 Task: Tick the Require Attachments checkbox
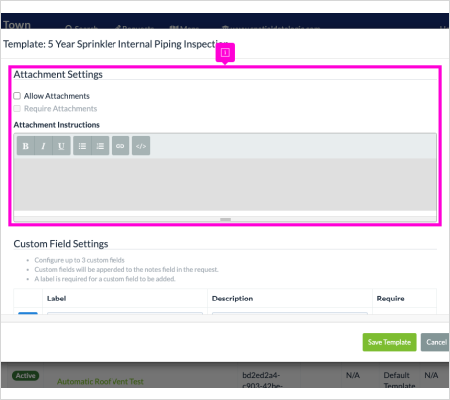pos(17,109)
